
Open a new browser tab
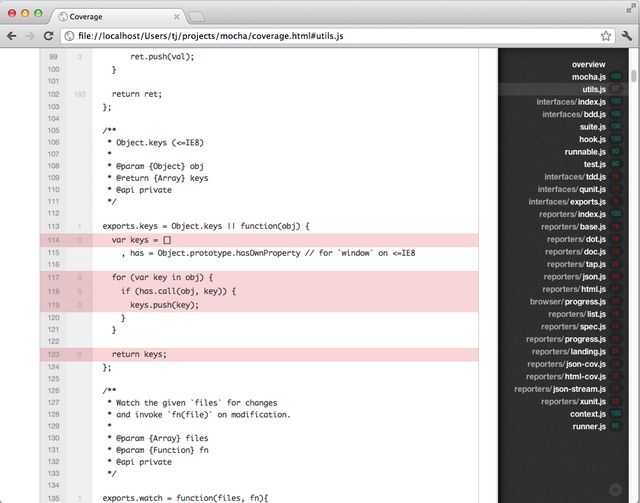198,16
